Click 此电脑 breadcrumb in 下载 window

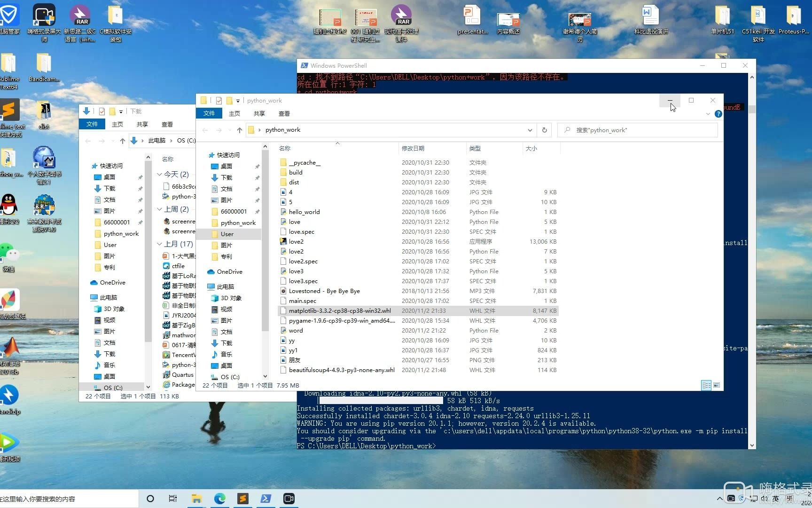pyautogui.click(x=157, y=141)
